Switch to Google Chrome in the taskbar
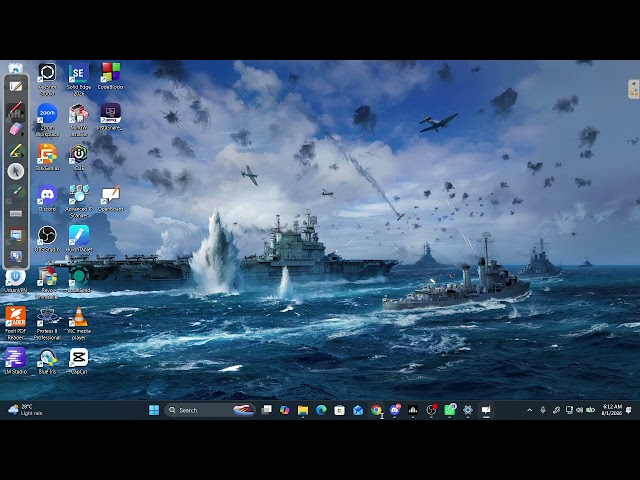Image resolution: width=640 pixels, height=480 pixels. click(376, 410)
